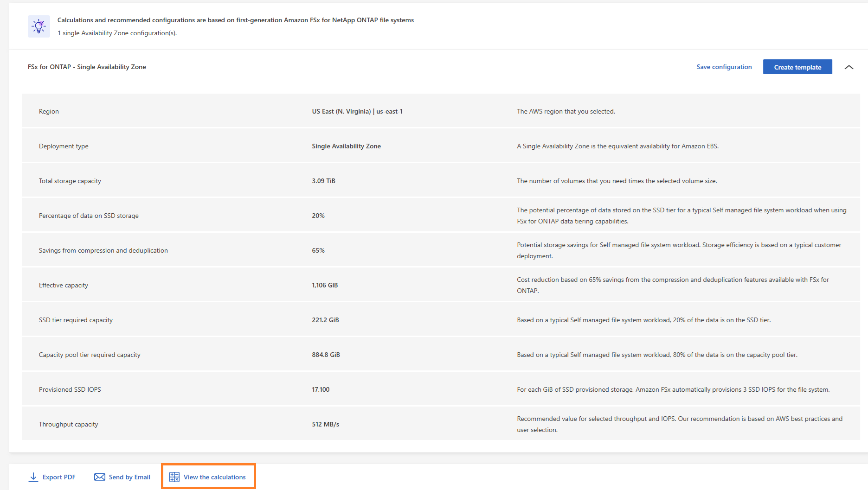This screenshot has height=490, width=868.
Task: Open the single Availability Zone configuration link
Action: pos(116,33)
